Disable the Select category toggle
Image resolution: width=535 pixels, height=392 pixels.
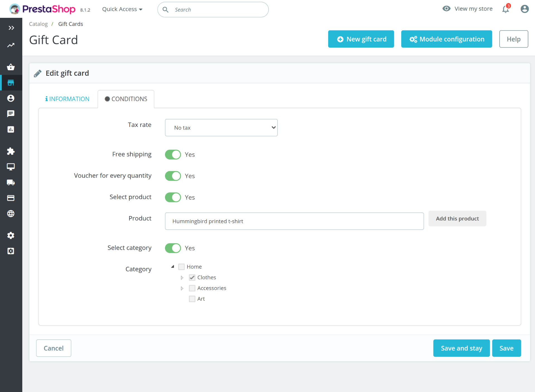point(173,248)
